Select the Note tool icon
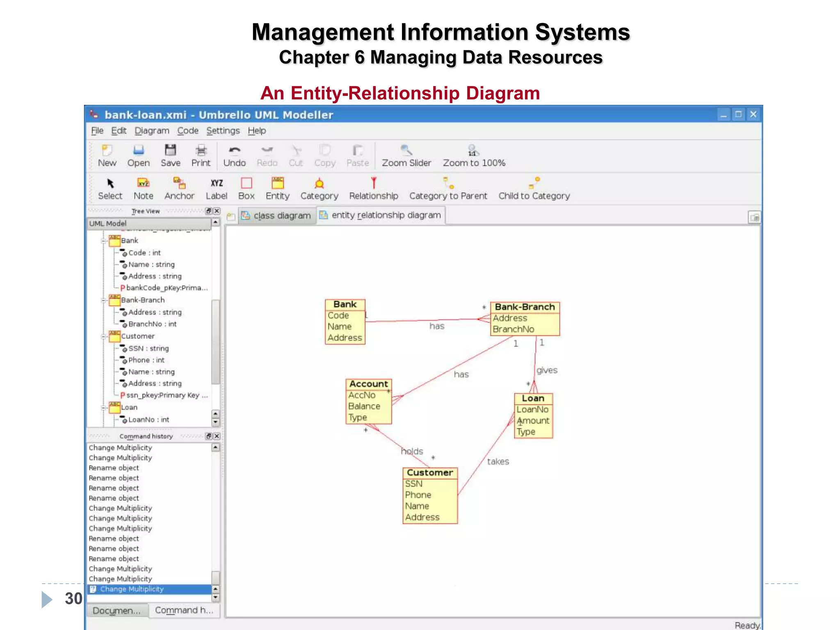This screenshot has height=630, width=840. [x=143, y=183]
